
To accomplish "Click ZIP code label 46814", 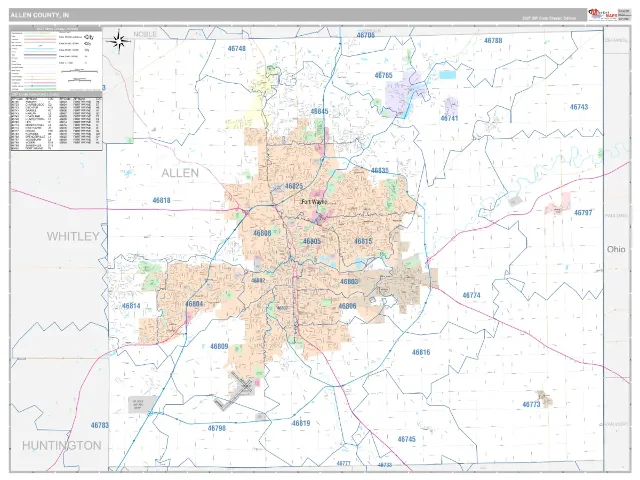I will pyautogui.click(x=131, y=306).
